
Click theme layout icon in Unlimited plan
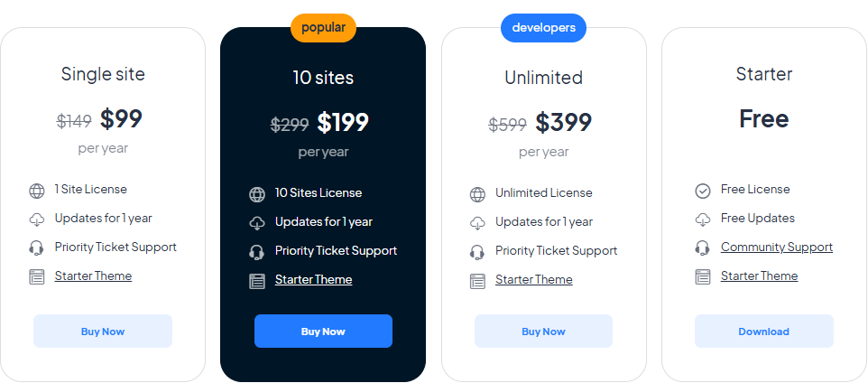477,281
